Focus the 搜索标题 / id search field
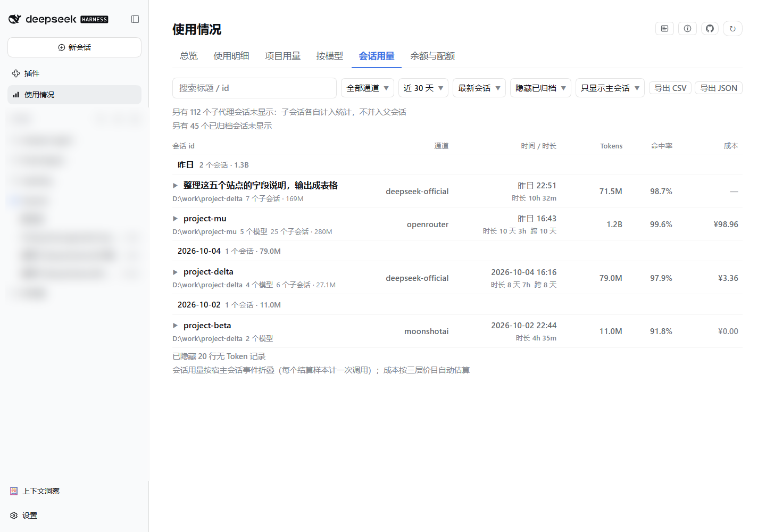 (254, 88)
